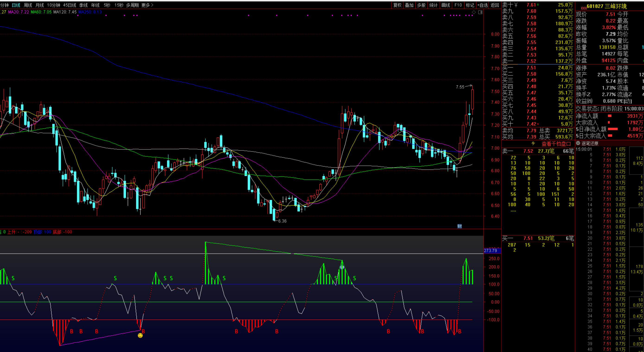This screenshot has width=644, height=352.
Task: Click the 叠加 overlay button
Action: pos(409,5)
